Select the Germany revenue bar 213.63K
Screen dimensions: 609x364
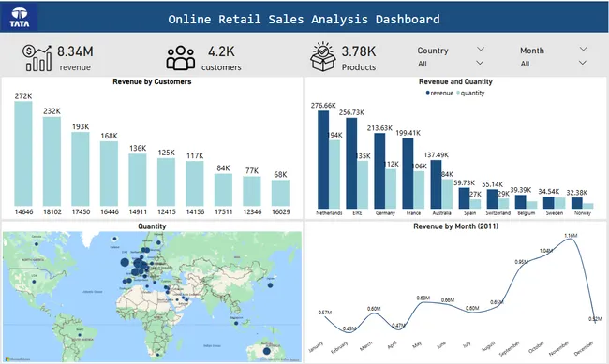379,171
